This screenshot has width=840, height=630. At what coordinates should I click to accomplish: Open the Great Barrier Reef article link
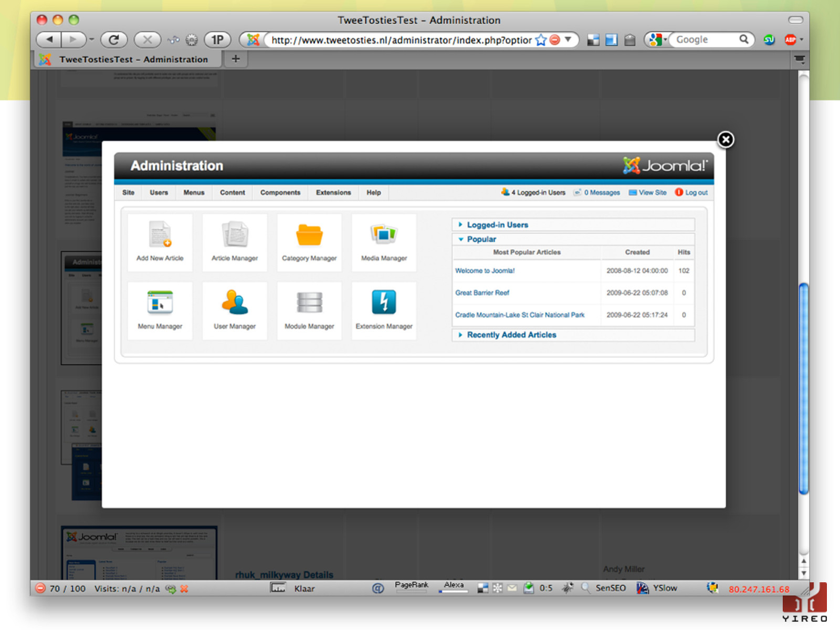click(482, 293)
